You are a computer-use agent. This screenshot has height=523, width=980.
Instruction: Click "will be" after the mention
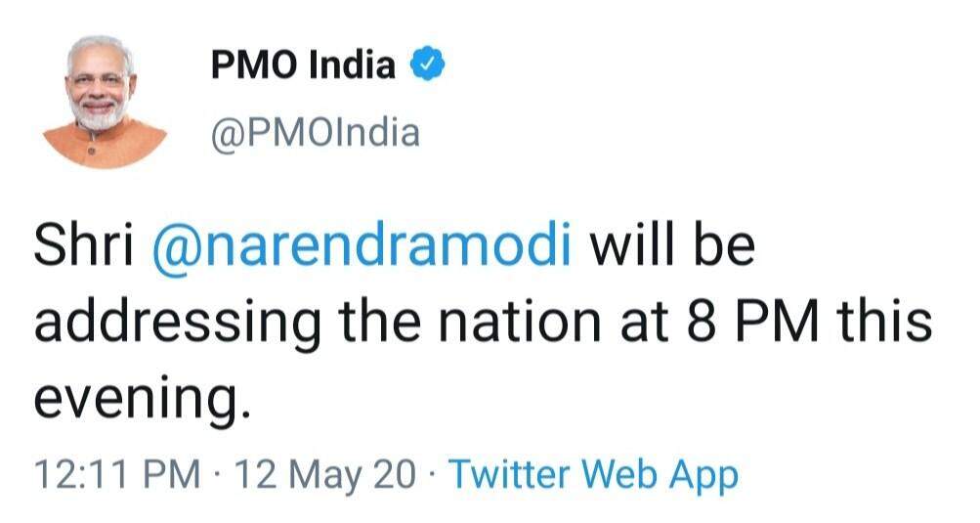point(670,248)
